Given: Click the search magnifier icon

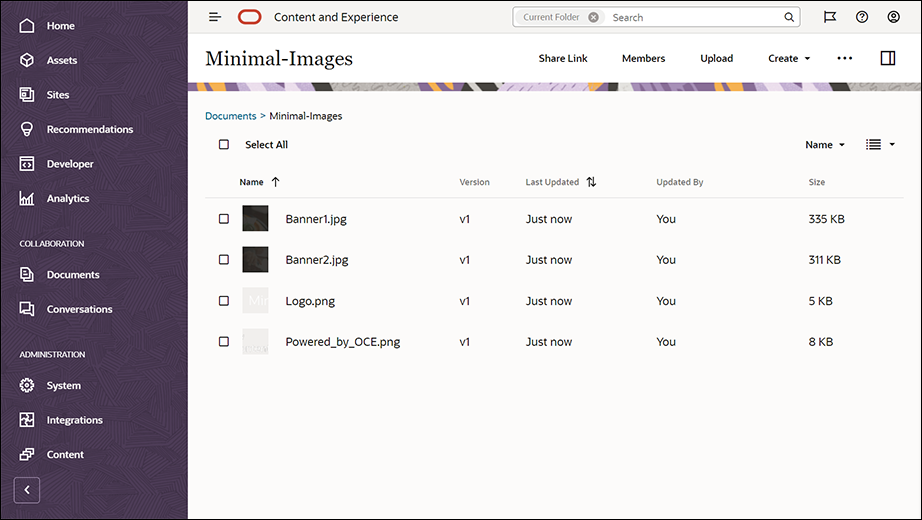Looking at the screenshot, I should tap(789, 17).
